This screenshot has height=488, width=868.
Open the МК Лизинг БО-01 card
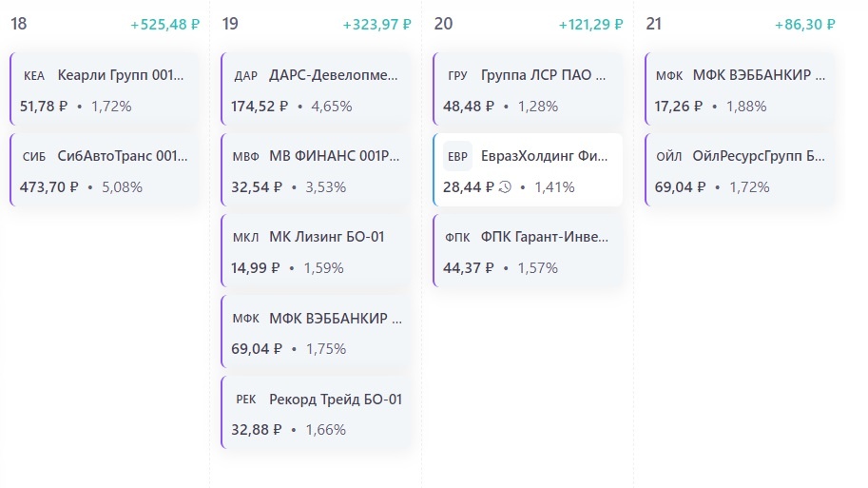click(316, 251)
